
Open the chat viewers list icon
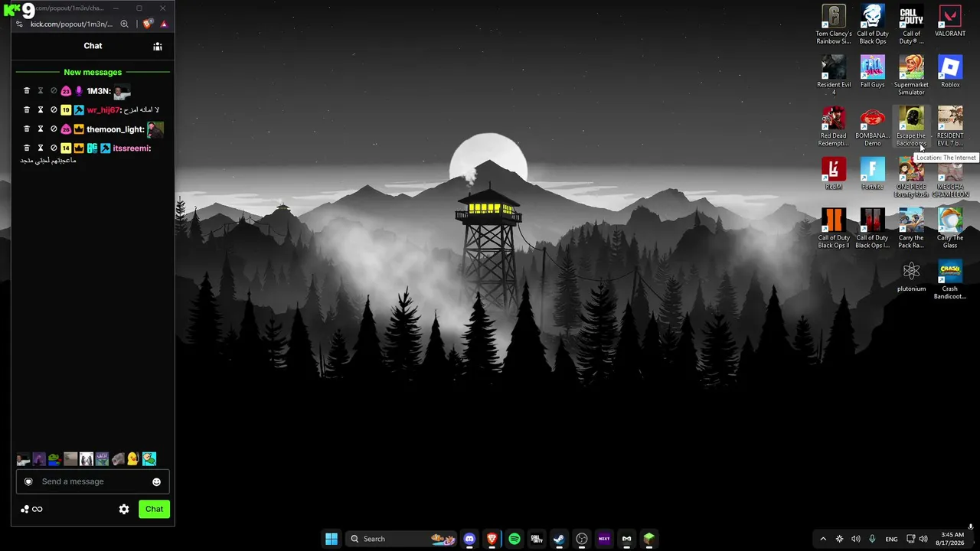click(158, 46)
